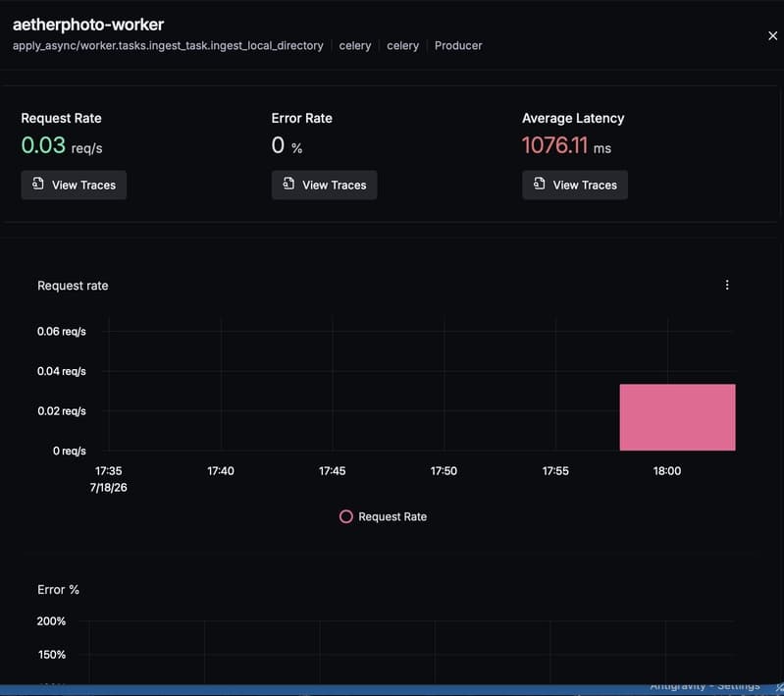Open Request rate chart options menu
The height and width of the screenshot is (696, 784).
click(727, 285)
